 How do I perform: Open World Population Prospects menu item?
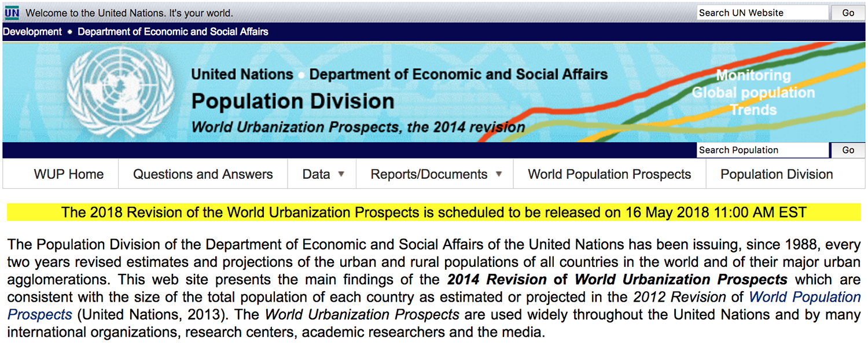click(609, 174)
